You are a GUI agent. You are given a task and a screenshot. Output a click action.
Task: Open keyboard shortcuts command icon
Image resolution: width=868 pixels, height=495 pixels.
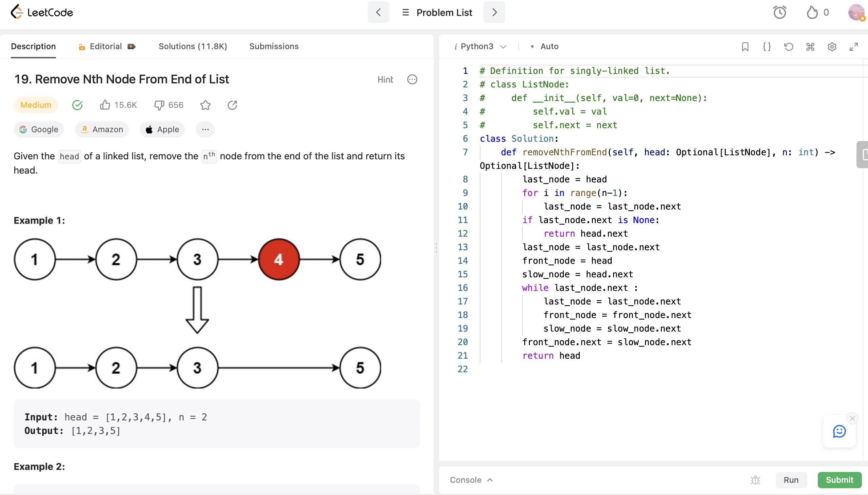[810, 46]
